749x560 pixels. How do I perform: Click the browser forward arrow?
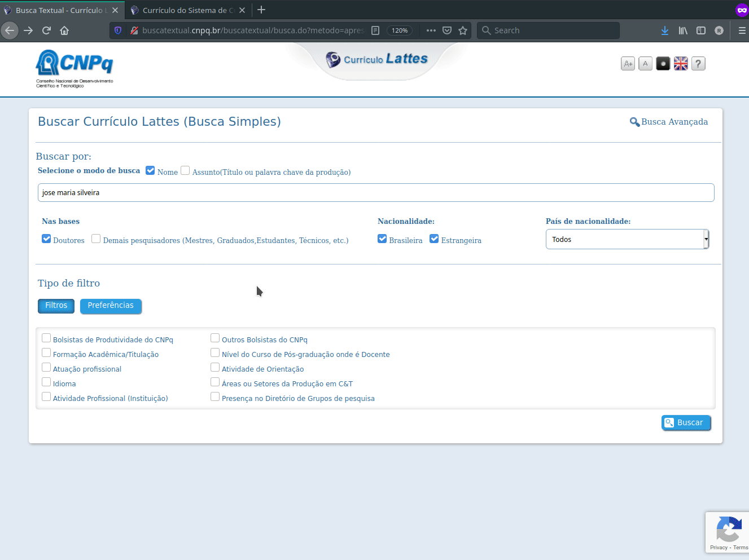click(28, 30)
